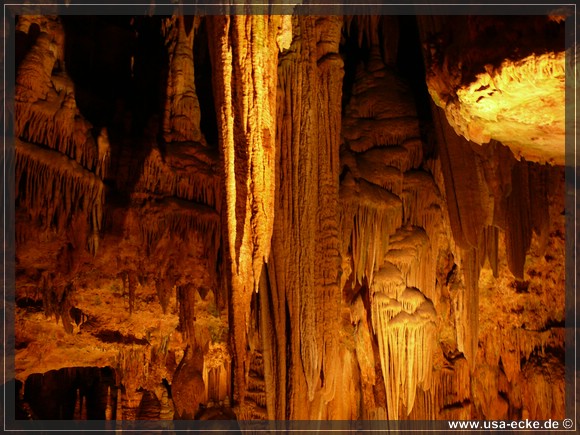Click the copyright symbol after the watermark
This screenshot has height=435, width=580.
tap(568, 424)
